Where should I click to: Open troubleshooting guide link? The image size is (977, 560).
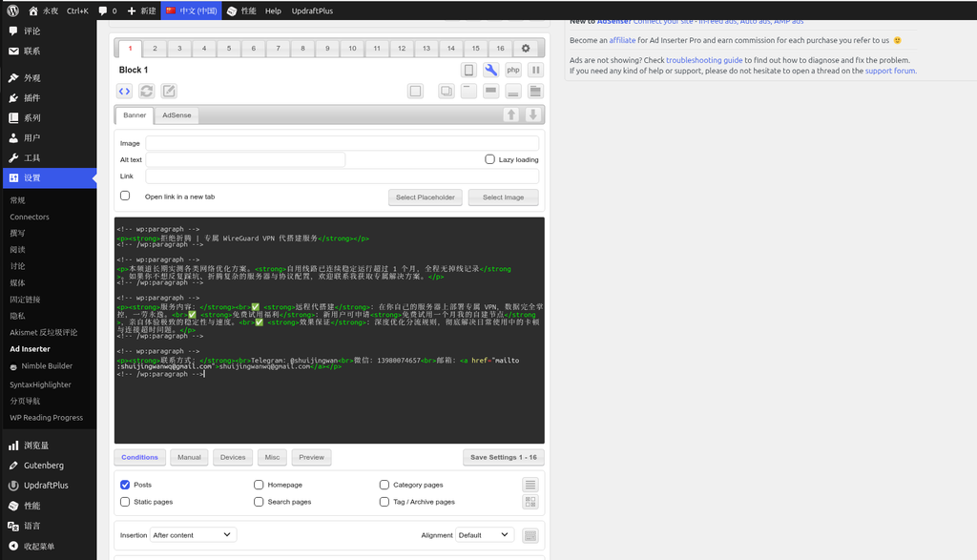704,60
